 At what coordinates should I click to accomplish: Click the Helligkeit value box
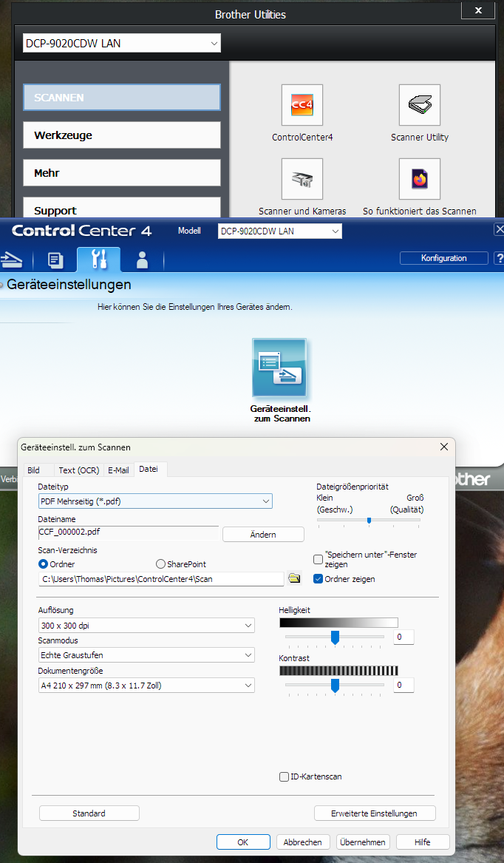[x=403, y=637]
